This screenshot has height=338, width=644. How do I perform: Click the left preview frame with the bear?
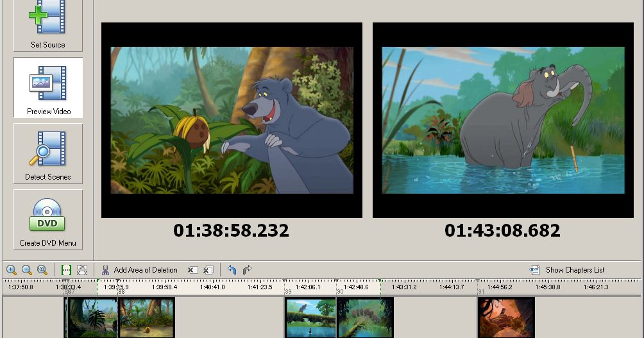tap(232, 120)
